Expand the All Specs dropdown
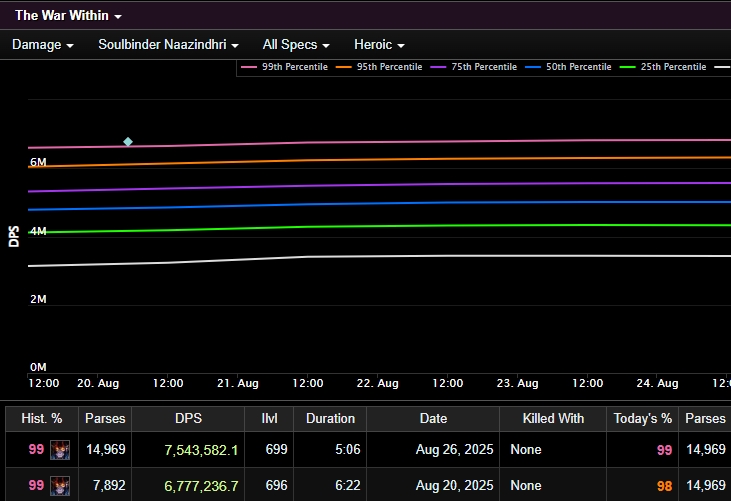The height and width of the screenshot is (501, 731). coord(296,45)
